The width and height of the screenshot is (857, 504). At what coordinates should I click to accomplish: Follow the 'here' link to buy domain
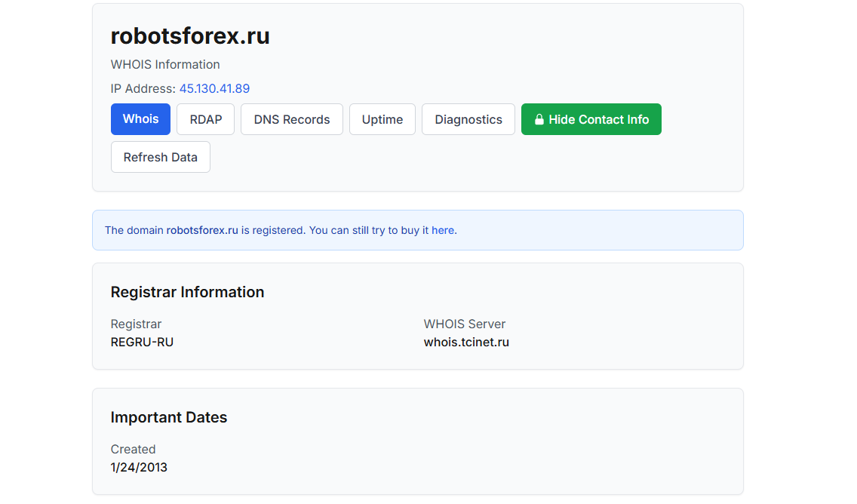[443, 231]
